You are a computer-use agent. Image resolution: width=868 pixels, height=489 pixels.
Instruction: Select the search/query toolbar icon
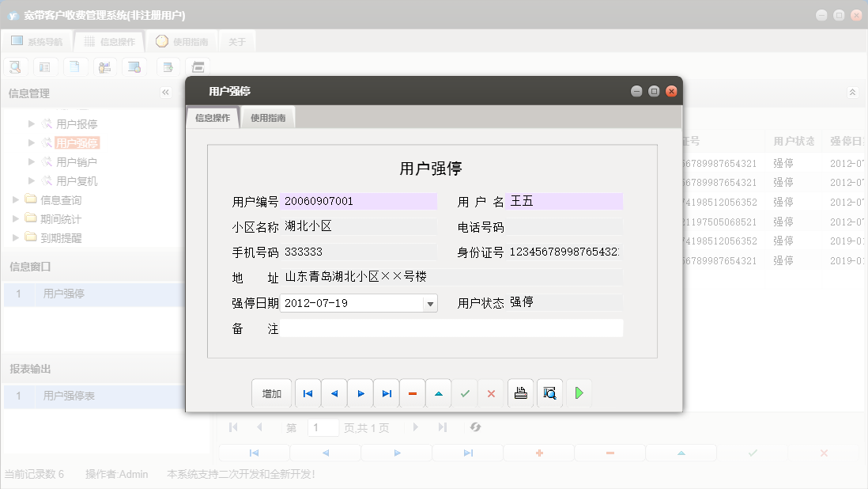[15, 66]
